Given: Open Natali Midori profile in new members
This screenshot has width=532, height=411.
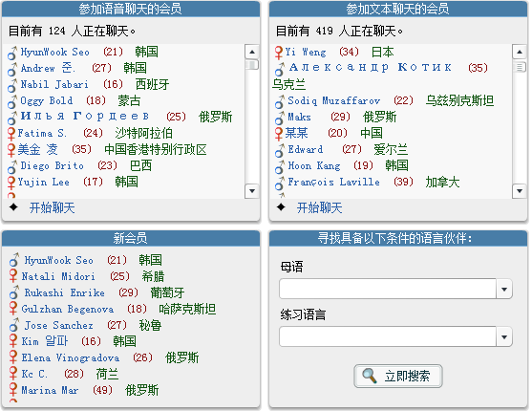Looking at the screenshot, I should (x=58, y=276).
